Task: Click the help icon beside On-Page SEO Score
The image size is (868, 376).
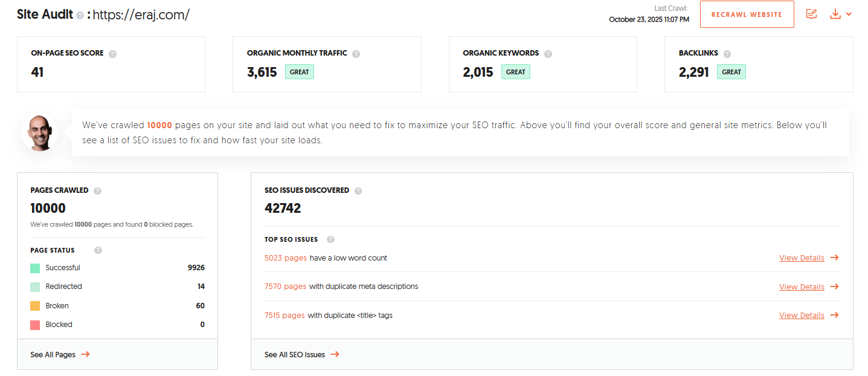Action: click(113, 54)
